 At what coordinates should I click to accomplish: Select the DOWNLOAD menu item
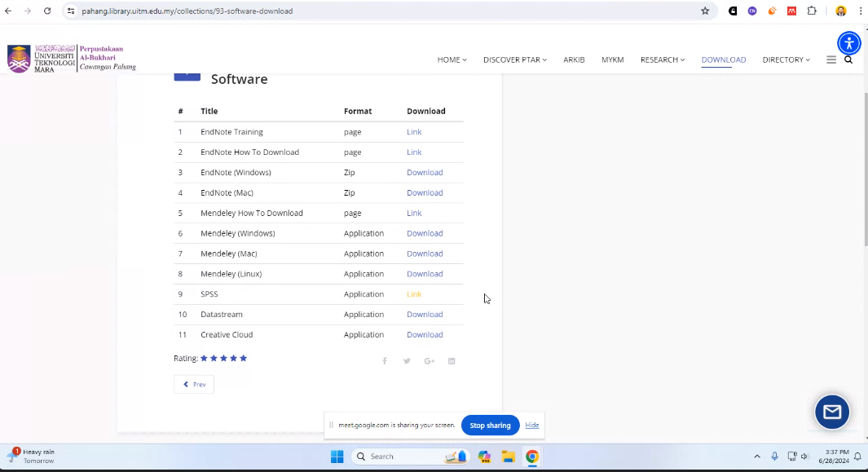point(724,60)
